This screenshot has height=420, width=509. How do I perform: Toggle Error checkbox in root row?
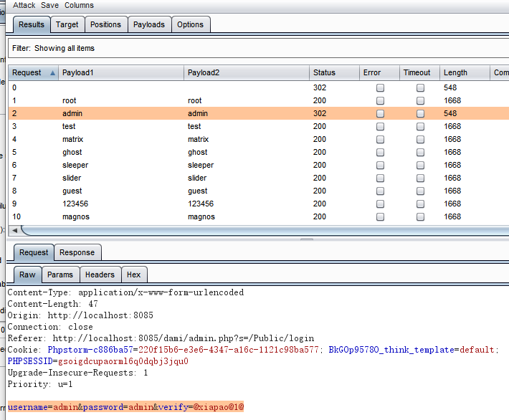point(380,101)
